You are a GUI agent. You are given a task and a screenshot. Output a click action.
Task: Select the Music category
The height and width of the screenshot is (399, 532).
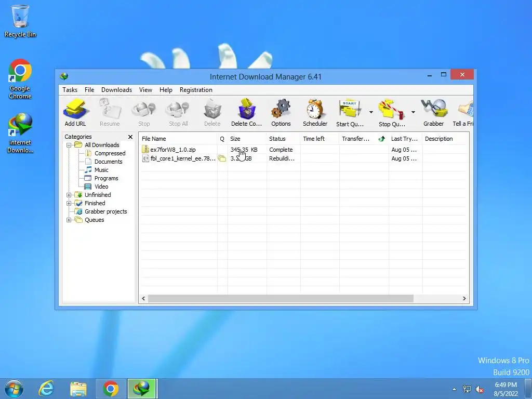[101, 170]
